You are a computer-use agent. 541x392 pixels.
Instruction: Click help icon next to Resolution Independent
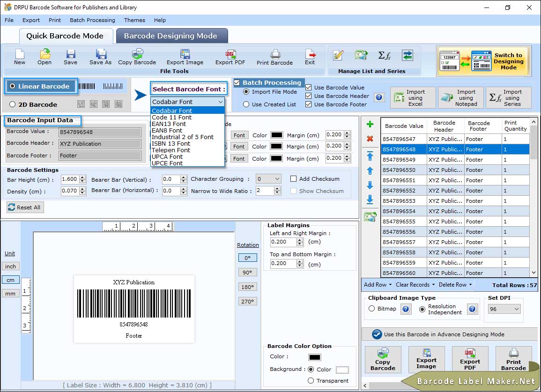472,309
